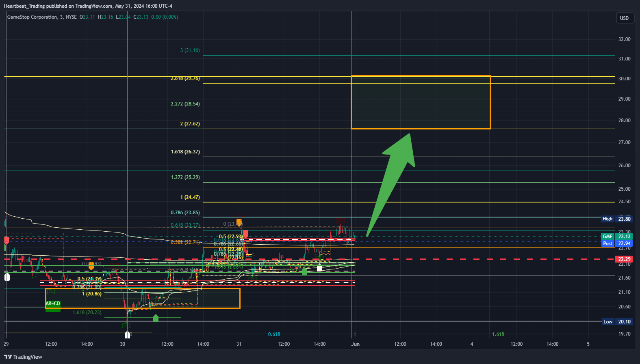Click the 19.70 price axis value

pyautogui.click(x=624, y=334)
